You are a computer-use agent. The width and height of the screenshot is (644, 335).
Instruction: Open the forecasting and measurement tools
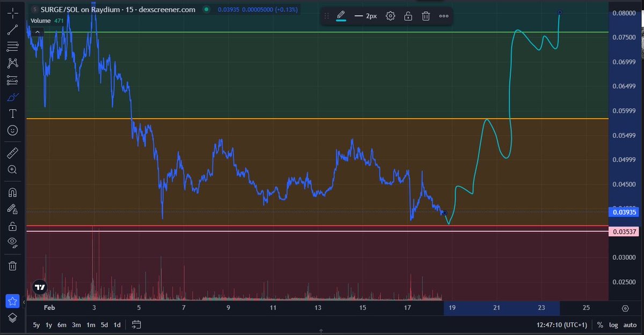pyautogui.click(x=13, y=80)
